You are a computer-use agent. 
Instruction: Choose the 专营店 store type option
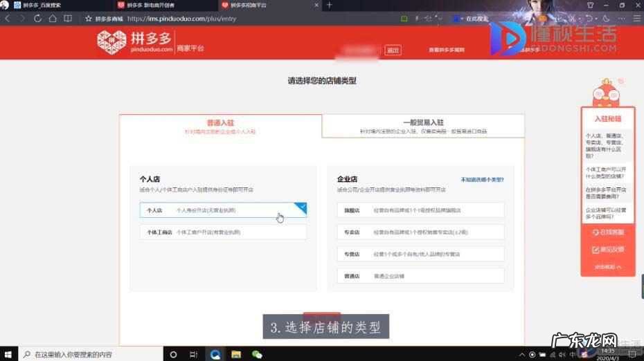420,254
